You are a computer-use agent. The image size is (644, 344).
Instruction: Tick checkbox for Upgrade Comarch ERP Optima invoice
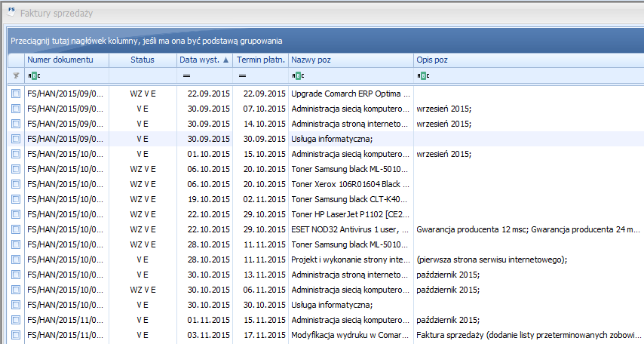16,94
